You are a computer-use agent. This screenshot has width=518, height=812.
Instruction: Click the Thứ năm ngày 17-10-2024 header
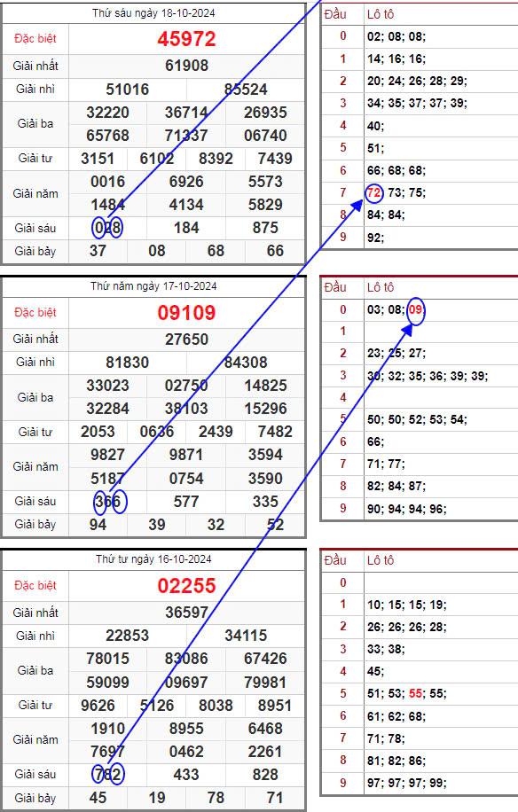(x=153, y=286)
